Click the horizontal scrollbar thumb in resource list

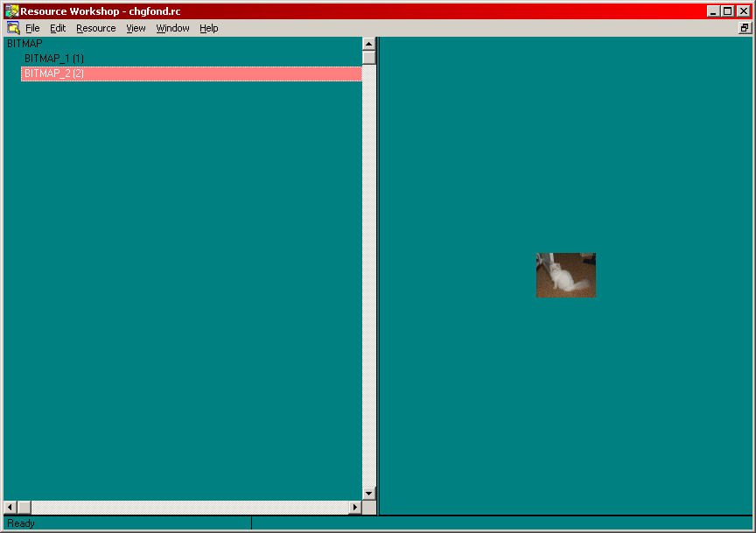point(24,508)
